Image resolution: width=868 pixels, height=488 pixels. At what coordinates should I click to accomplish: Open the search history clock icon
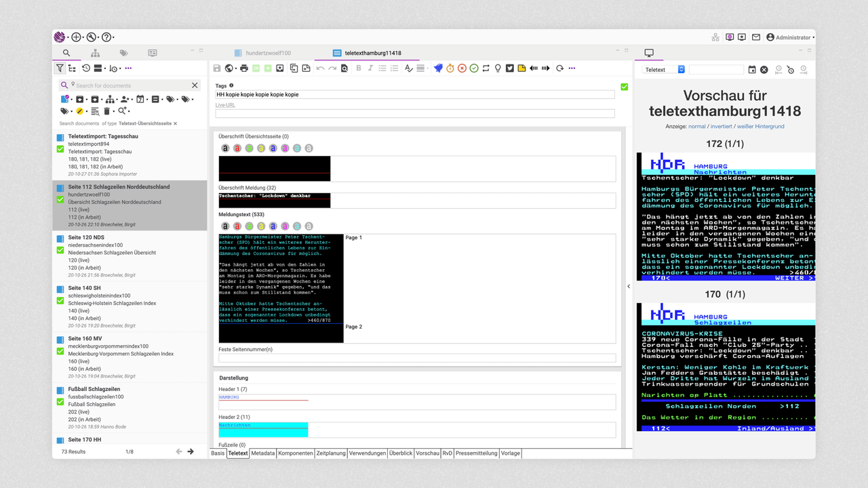(x=86, y=68)
